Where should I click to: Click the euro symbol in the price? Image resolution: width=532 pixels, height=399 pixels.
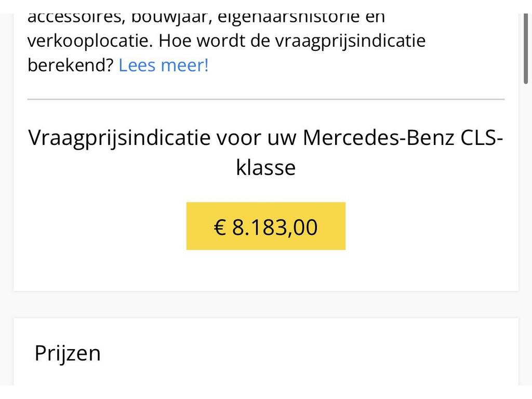click(220, 228)
